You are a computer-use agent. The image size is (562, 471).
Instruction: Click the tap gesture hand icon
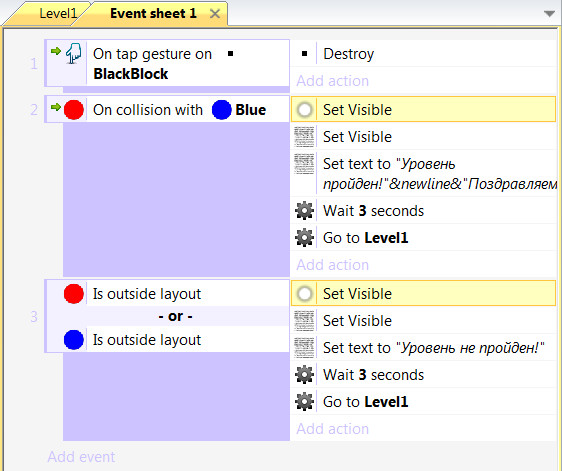pos(74,53)
